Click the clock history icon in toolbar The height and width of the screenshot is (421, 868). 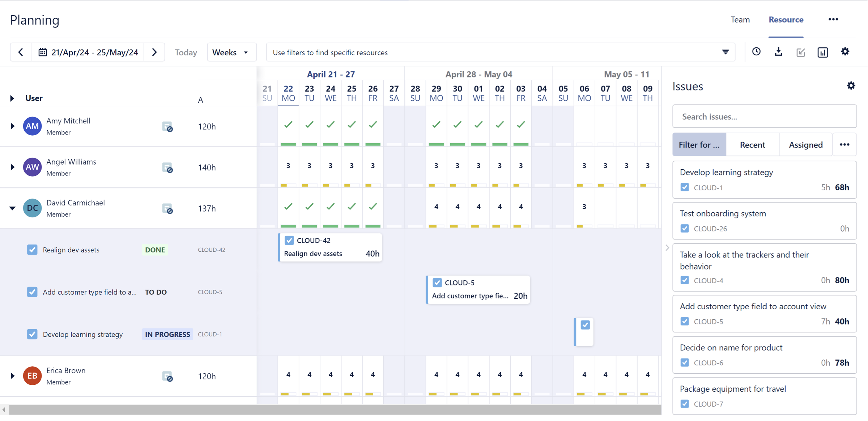(x=756, y=52)
